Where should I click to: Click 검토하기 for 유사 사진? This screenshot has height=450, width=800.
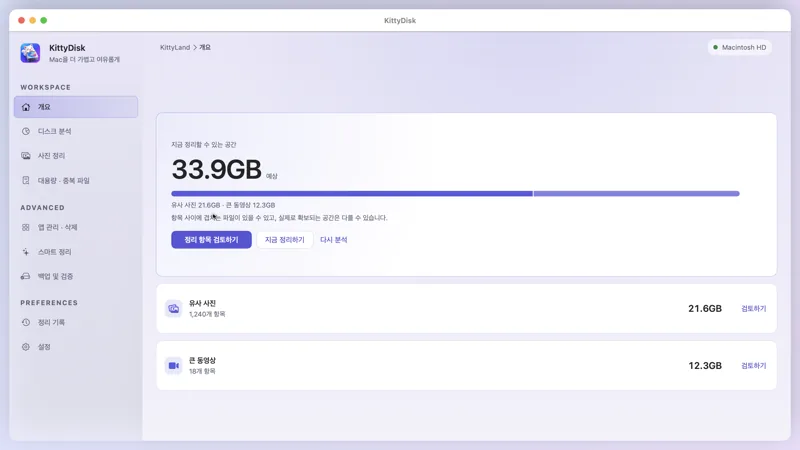click(x=754, y=309)
